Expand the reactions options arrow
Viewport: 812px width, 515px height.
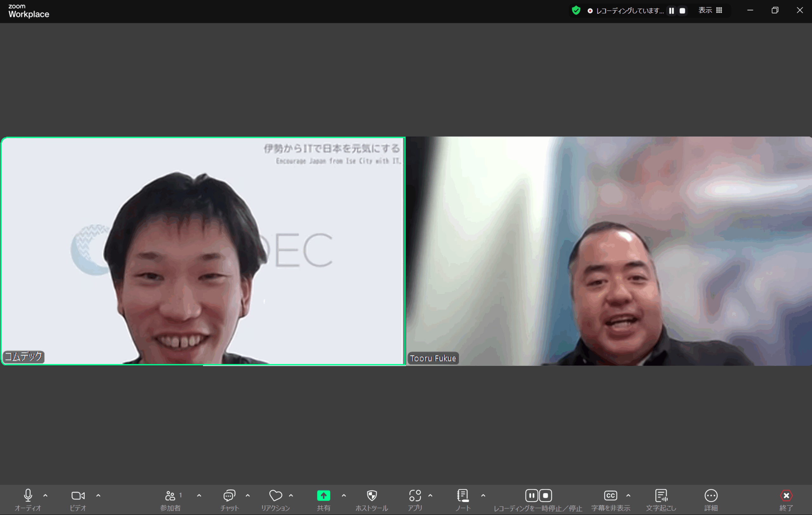291,496
